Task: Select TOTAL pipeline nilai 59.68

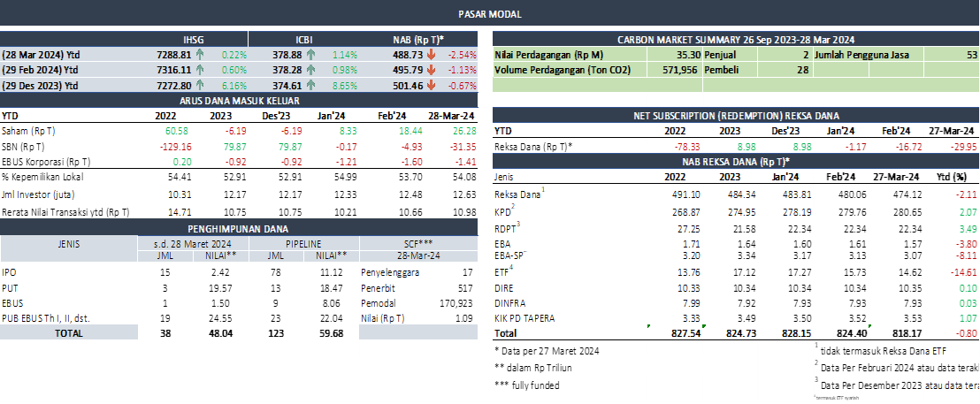Action: (330, 333)
